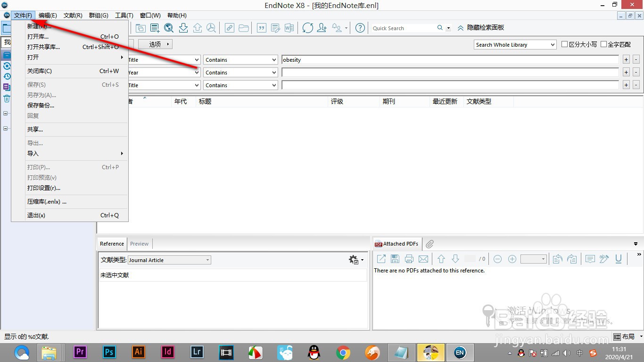Viewport: 644px width, 362px height.
Task: Open the Quick Search options dropdown arrow
Action: click(x=448, y=28)
